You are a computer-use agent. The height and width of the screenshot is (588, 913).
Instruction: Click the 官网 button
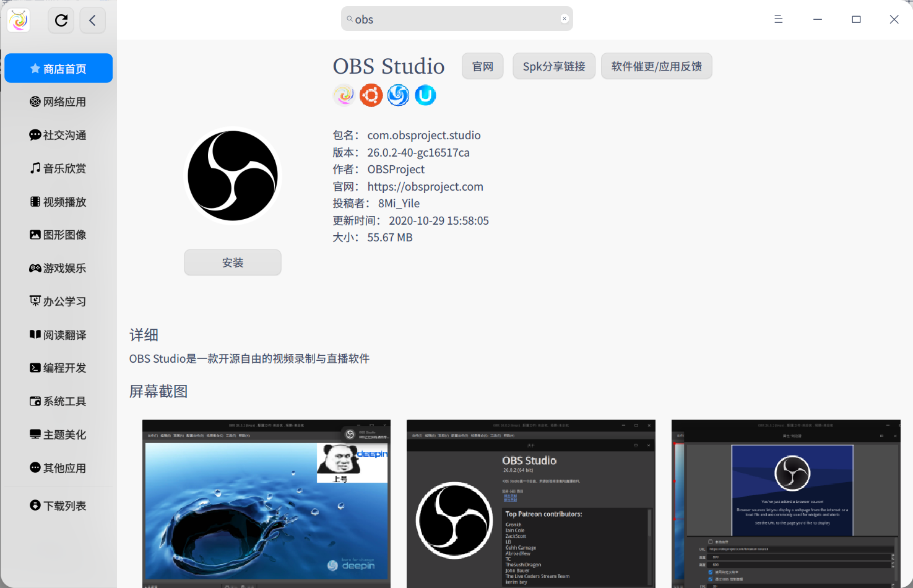click(482, 66)
